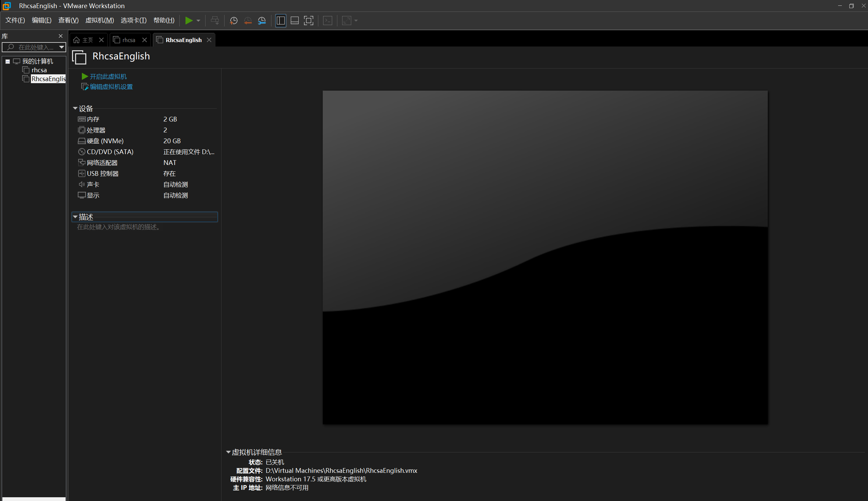Click the console view toolbar icon
Image resolution: width=868 pixels, height=501 pixels.
(327, 21)
